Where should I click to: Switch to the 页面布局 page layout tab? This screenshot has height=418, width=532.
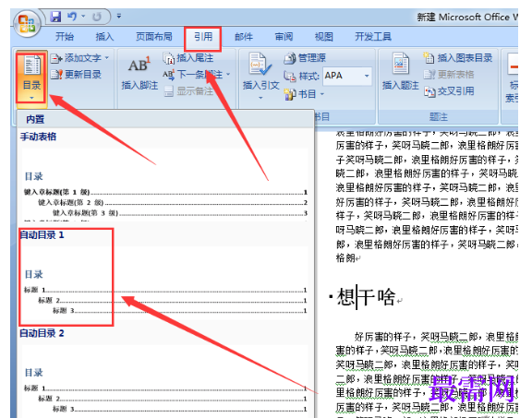click(154, 37)
